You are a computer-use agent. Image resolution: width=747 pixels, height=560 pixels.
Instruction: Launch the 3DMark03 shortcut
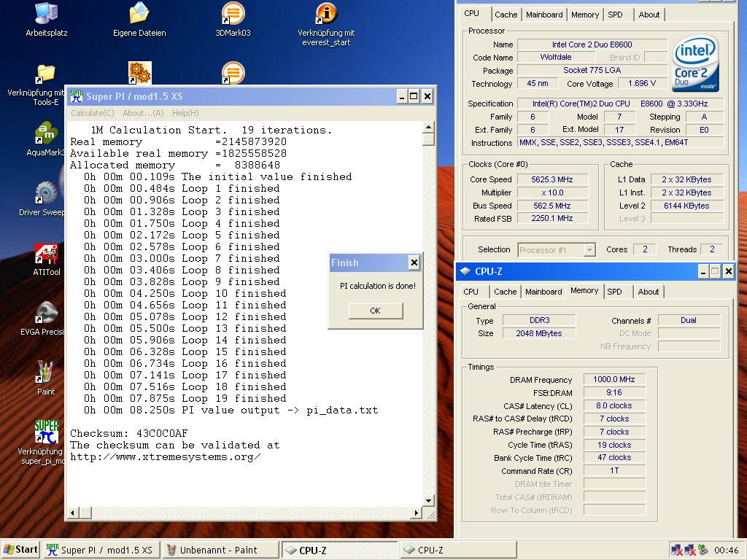pyautogui.click(x=233, y=20)
